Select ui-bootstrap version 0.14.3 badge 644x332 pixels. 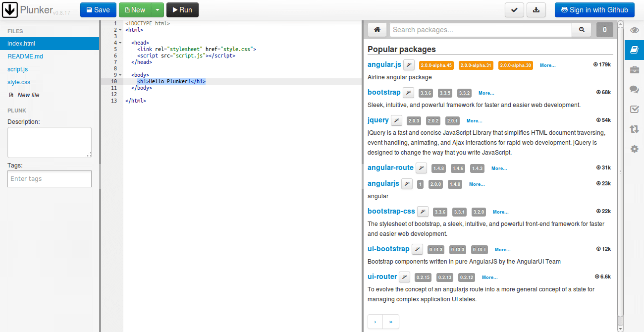click(x=436, y=250)
